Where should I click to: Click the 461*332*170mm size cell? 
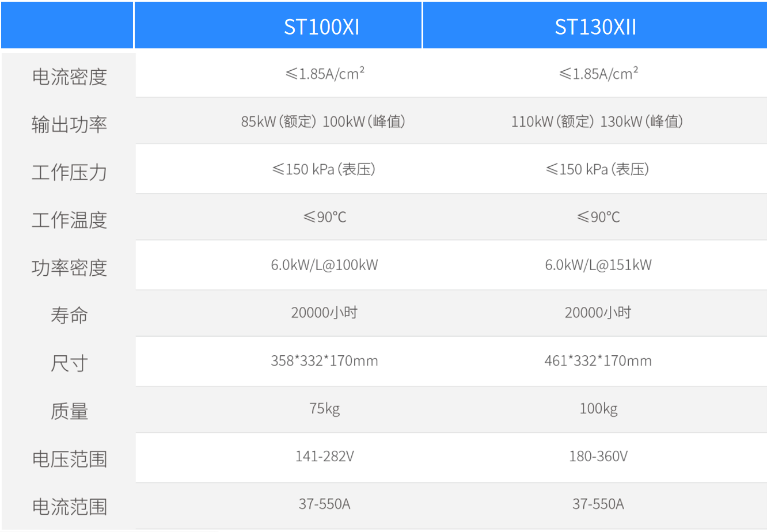pos(598,361)
